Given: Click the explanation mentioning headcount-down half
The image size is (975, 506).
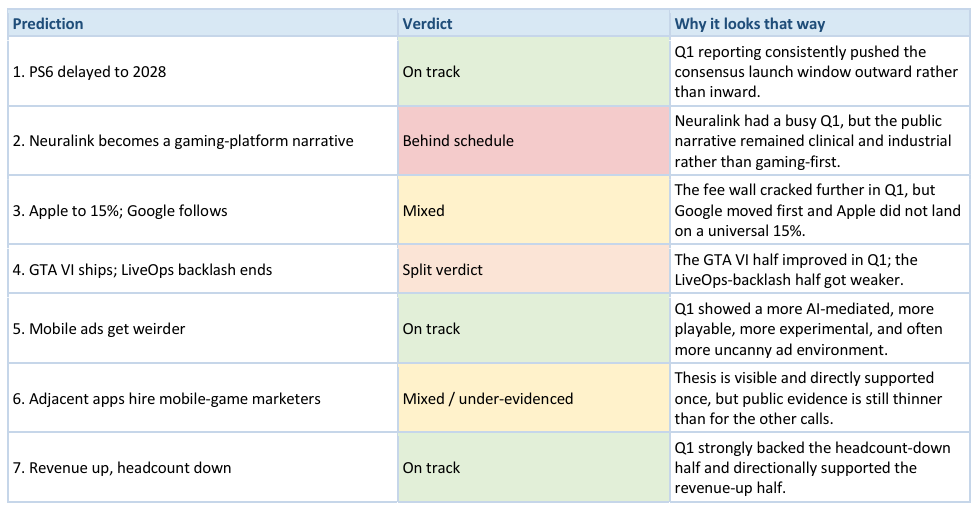Looking at the screenshot, I should 820,467.
